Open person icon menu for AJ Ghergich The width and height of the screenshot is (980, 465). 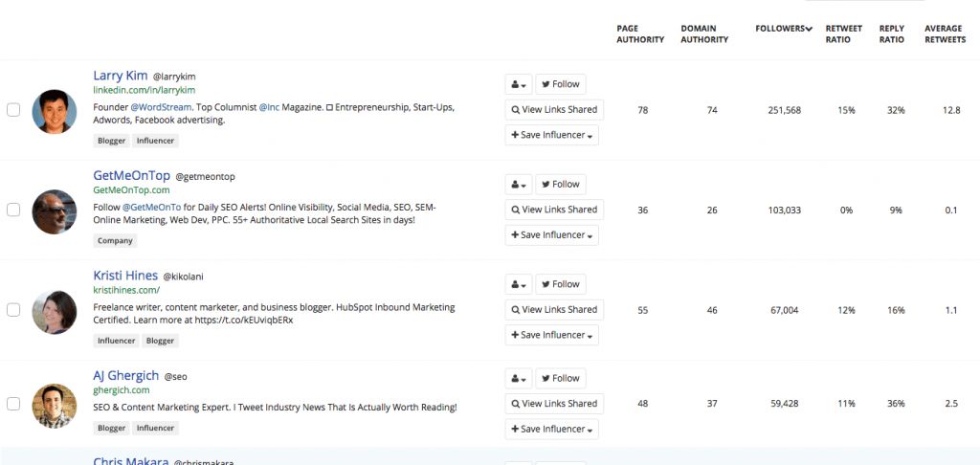(518, 379)
